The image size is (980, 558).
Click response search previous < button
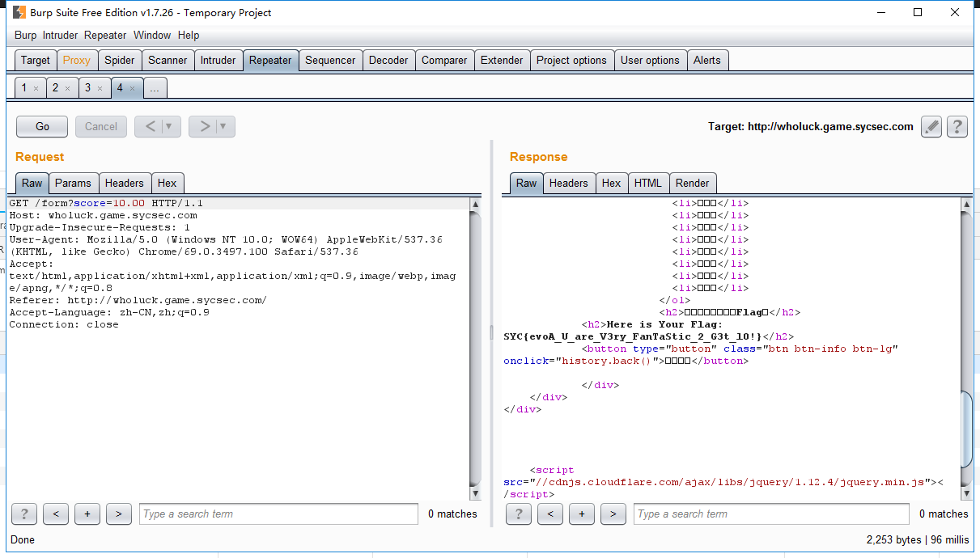[x=550, y=514]
